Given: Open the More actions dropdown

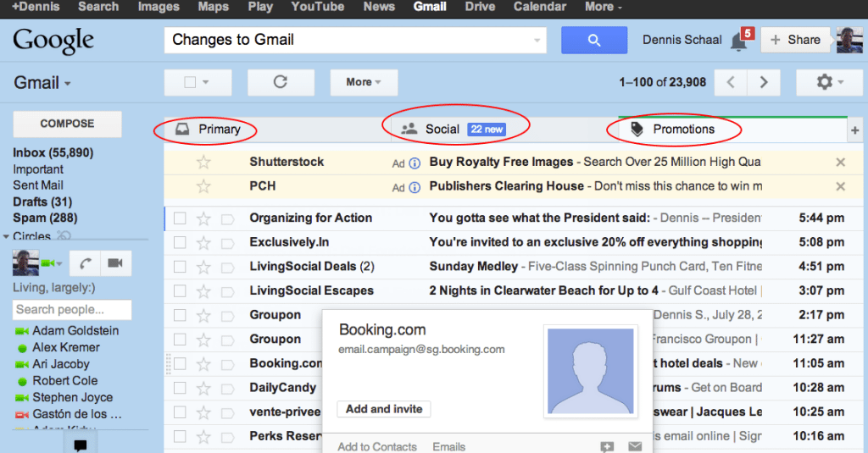Looking at the screenshot, I should pyautogui.click(x=364, y=82).
